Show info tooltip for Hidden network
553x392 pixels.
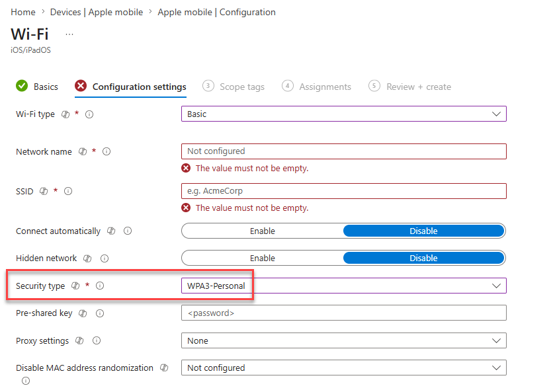click(x=105, y=258)
